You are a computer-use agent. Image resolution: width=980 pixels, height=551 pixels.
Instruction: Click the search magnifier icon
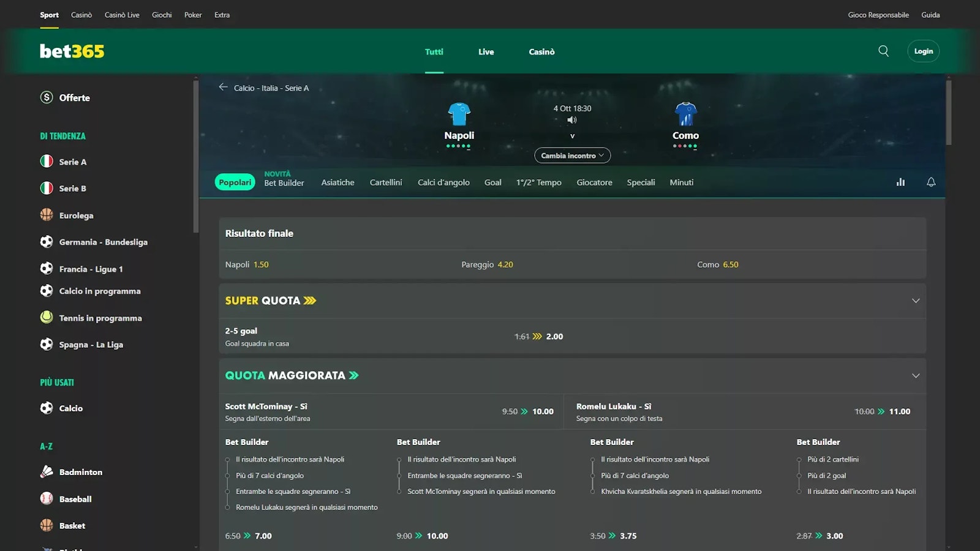(883, 51)
